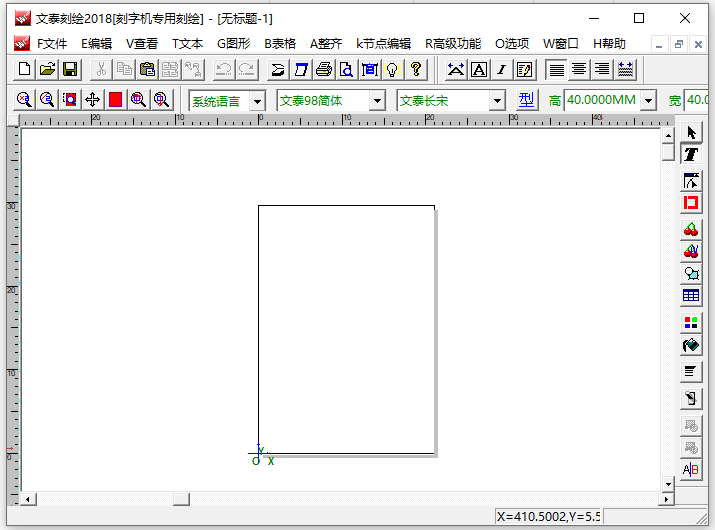This screenshot has width=715, height=530.
Task: Open the F文件 menu
Action: coord(52,44)
